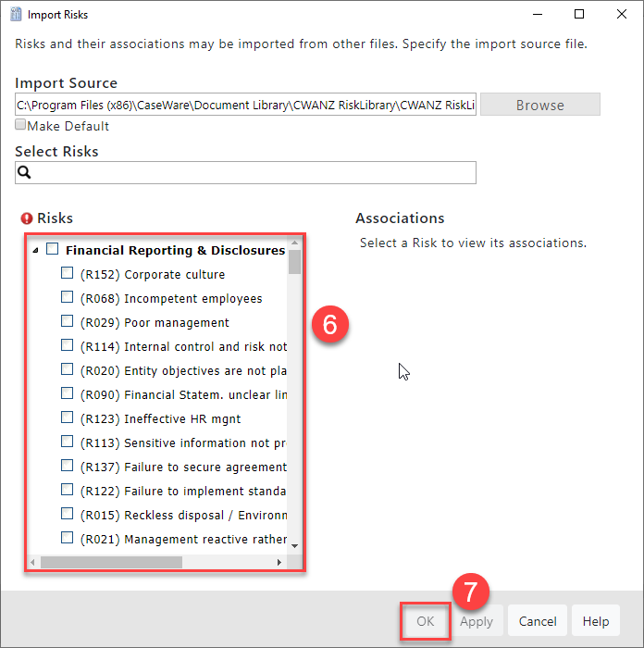This screenshot has height=648, width=644.
Task: Check the Financial Reporting & Disclosures group checkbox
Action: pos(52,249)
